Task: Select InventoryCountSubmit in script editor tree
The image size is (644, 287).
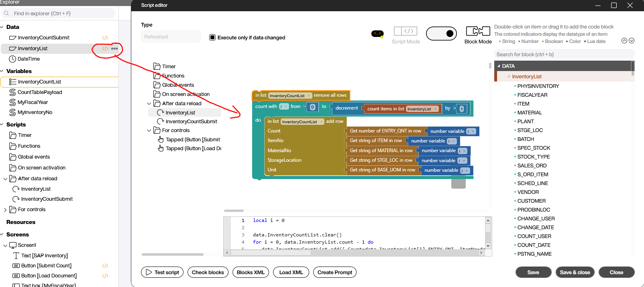Action: [x=191, y=122]
